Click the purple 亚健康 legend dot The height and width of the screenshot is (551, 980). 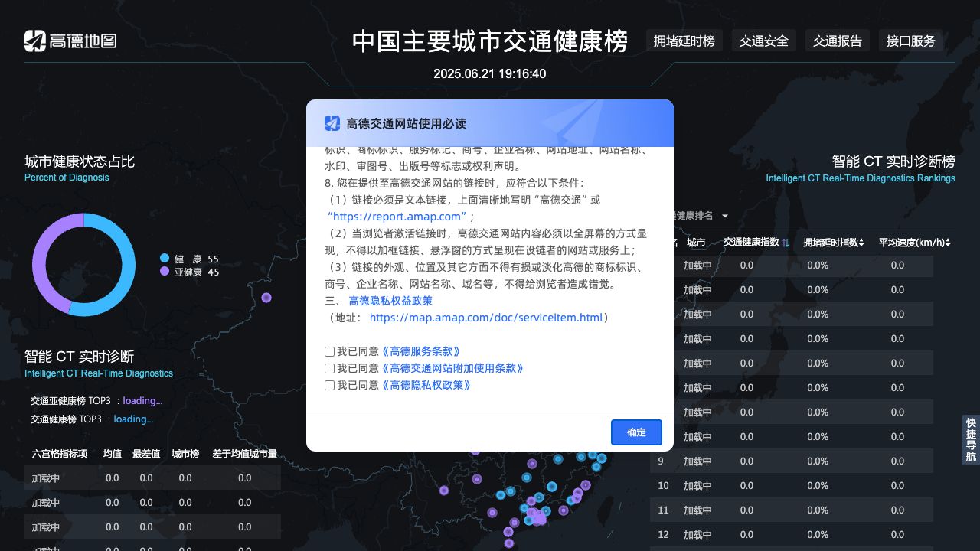click(165, 272)
